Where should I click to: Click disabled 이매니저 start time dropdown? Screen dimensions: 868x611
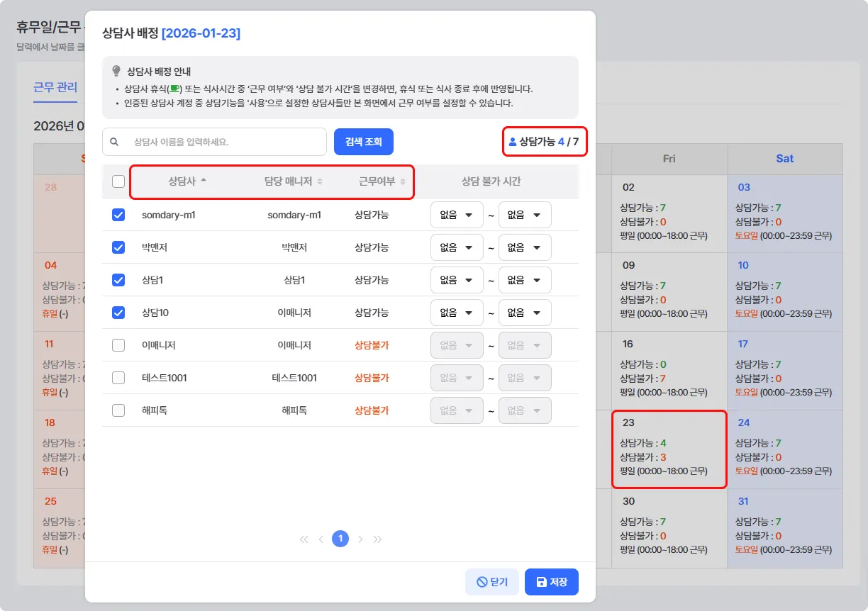457,345
